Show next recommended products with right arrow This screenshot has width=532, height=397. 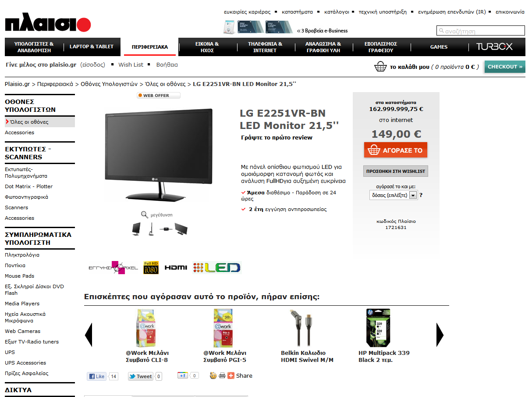click(x=440, y=335)
